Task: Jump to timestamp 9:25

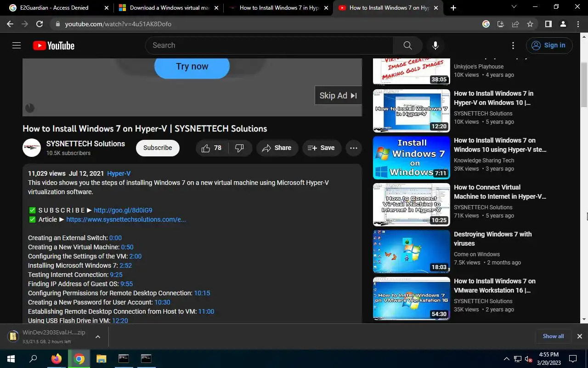Action: point(116,275)
